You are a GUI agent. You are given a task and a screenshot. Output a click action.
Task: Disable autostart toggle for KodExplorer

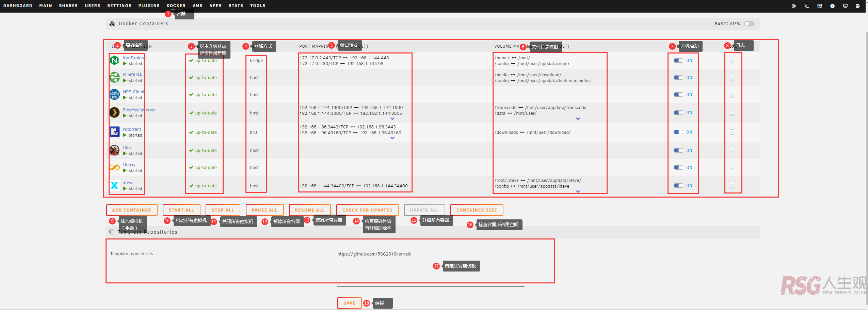(x=678, y=60)
